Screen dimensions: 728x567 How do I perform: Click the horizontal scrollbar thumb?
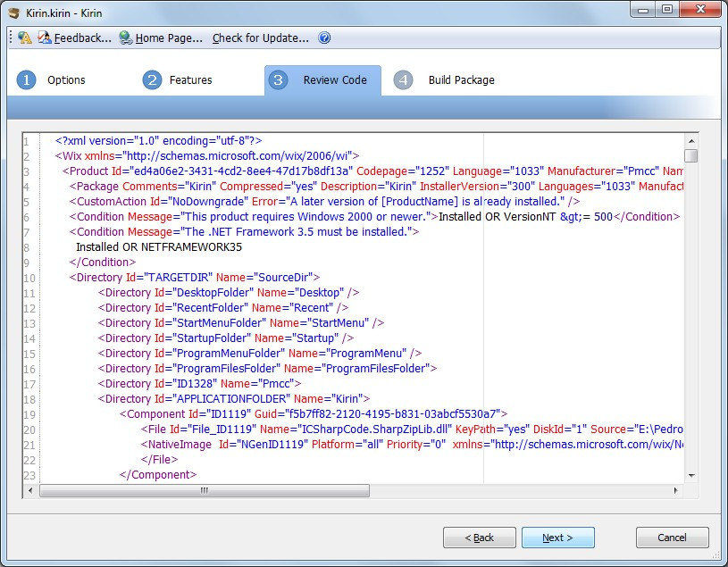point(205,490)
